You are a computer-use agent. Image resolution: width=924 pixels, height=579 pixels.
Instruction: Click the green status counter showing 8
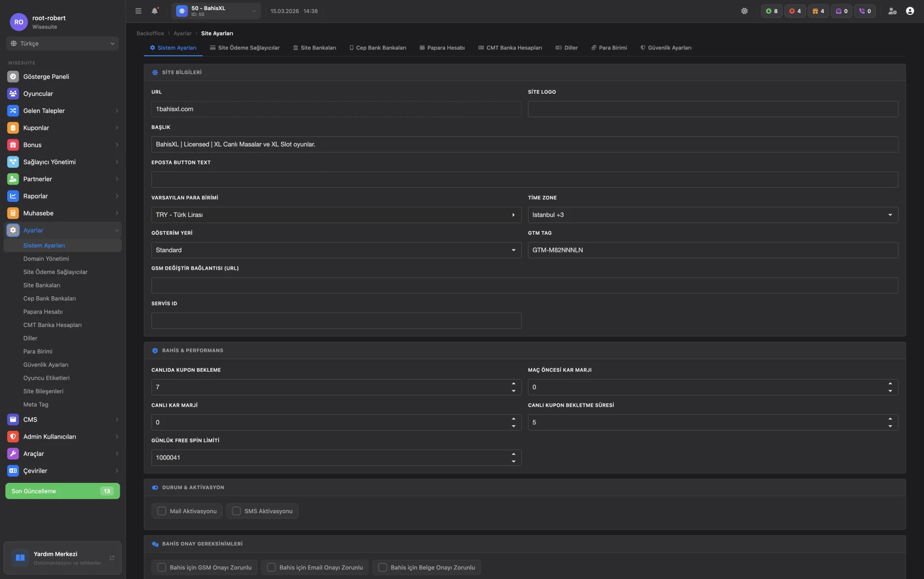pos(771,11)
